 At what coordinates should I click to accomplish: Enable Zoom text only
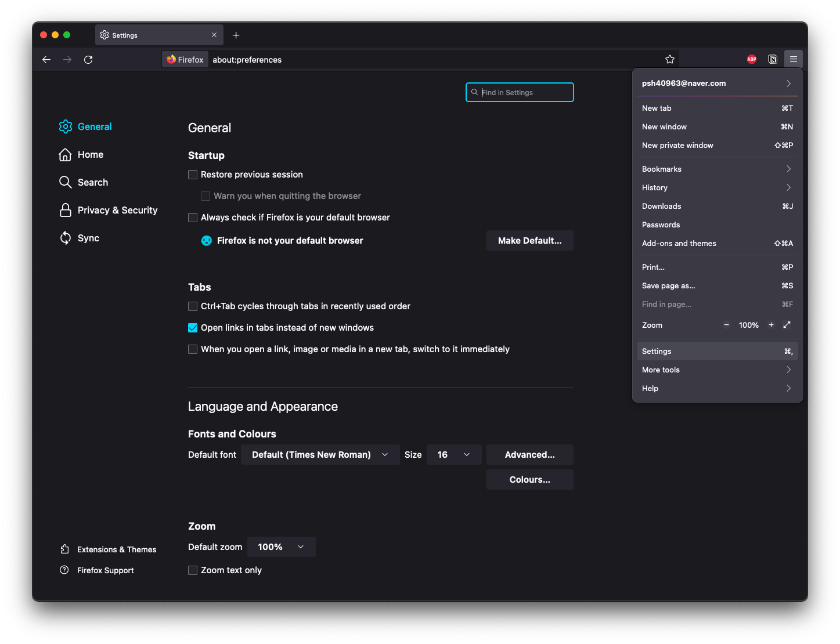pos(193,570)
